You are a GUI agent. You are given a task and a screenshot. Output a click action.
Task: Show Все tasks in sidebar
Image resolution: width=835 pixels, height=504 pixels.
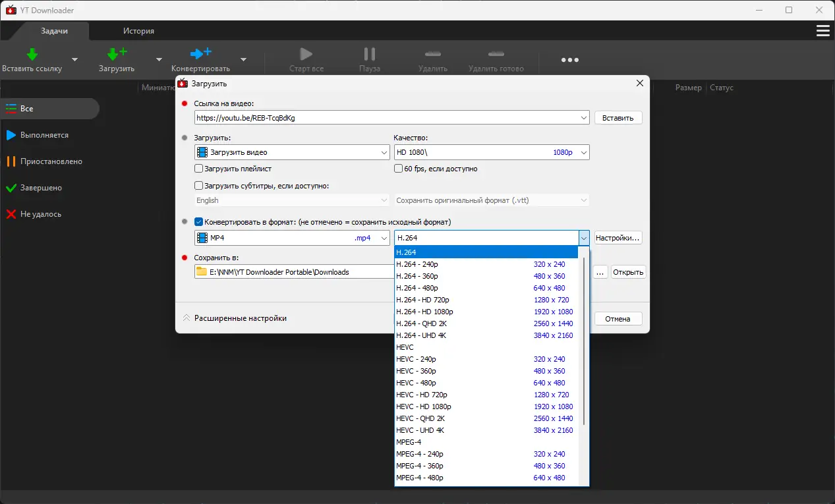pyautogui.click(x=49, y=109)
